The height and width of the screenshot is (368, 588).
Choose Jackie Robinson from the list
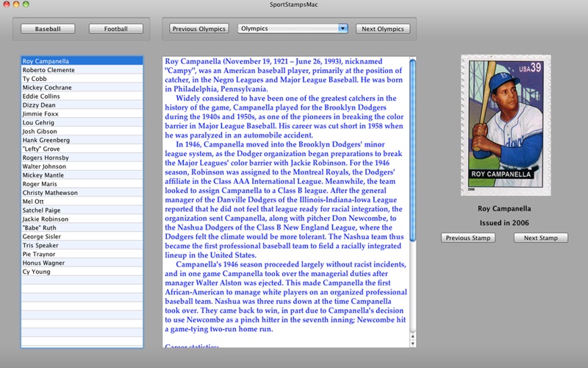click(x=82, y=219)
